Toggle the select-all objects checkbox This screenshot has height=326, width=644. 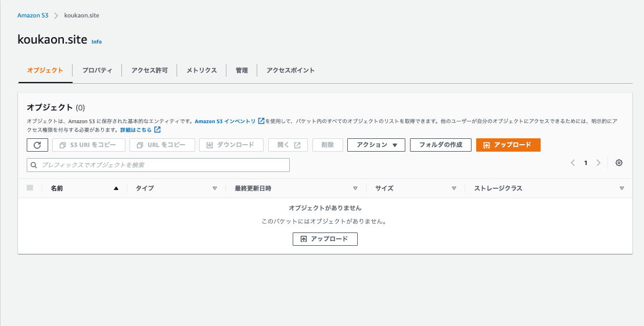click(30, 188)
